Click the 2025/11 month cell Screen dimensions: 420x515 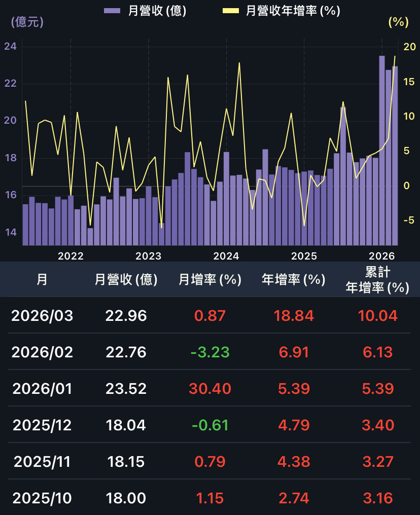point(42,461)
